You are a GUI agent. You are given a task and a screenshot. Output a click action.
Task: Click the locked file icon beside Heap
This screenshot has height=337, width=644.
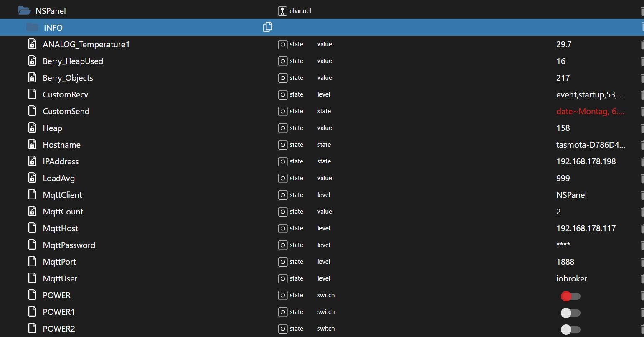click(32, 128)
